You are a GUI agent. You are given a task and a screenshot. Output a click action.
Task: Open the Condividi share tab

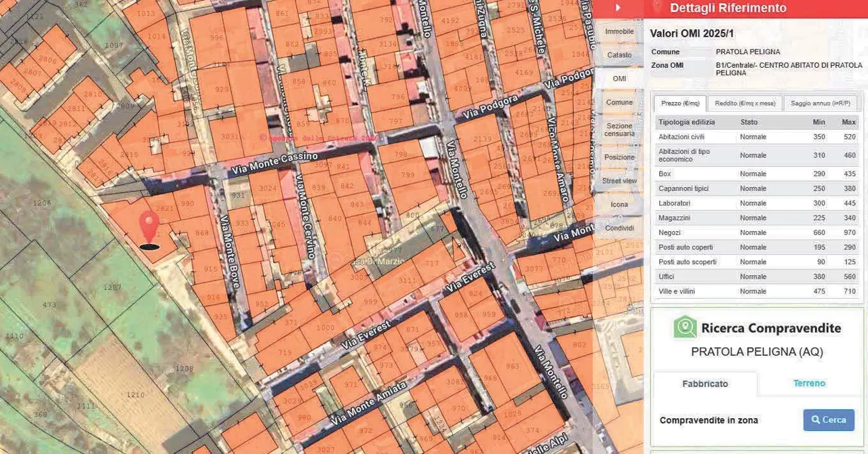[x=619, y=228]
